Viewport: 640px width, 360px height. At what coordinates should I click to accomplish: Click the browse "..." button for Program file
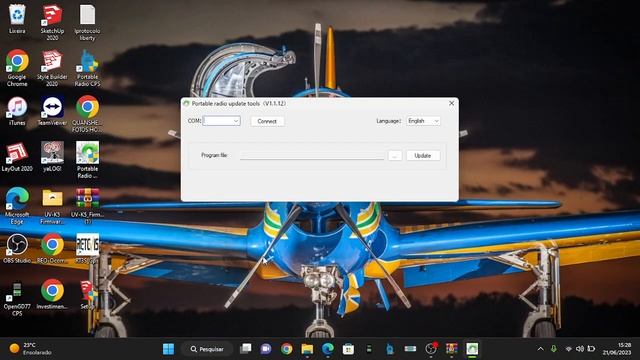pyautogui.click(x=395, y=156)
